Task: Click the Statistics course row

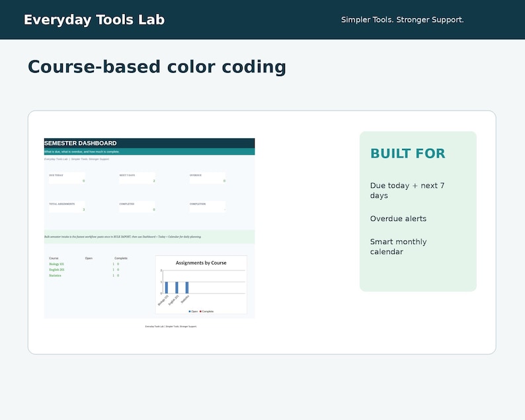Action: (x=84, y=275)
